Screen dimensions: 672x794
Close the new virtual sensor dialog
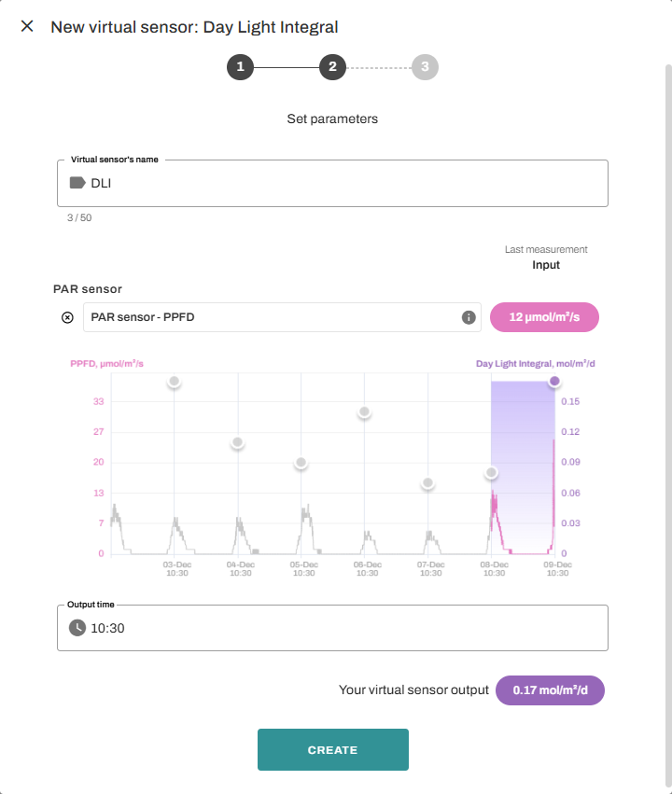click(27, 27)
